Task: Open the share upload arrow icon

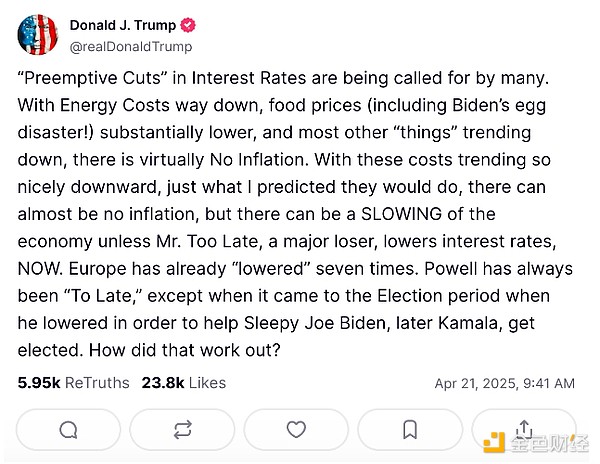Action: (x=522, y=428)
